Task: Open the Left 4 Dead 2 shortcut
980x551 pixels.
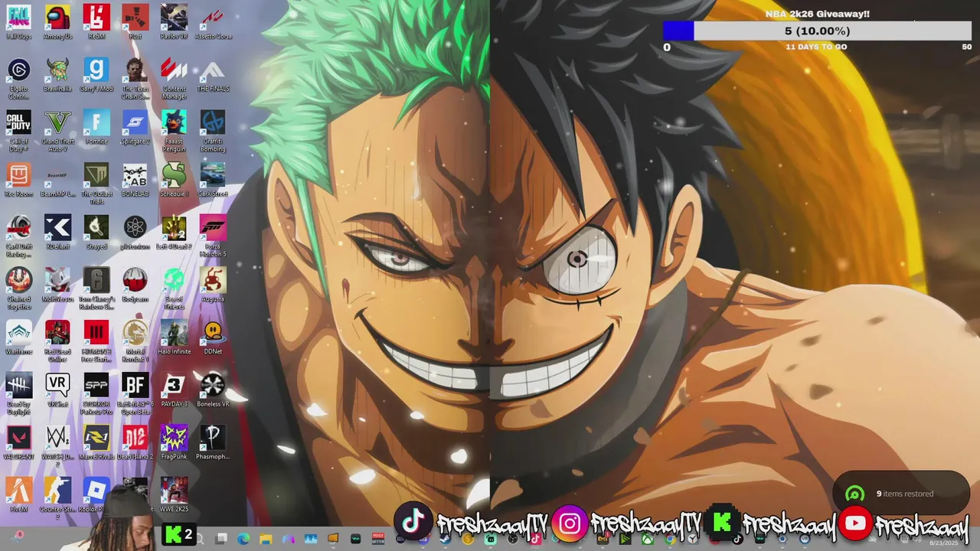Action: [x=174, y=232]
